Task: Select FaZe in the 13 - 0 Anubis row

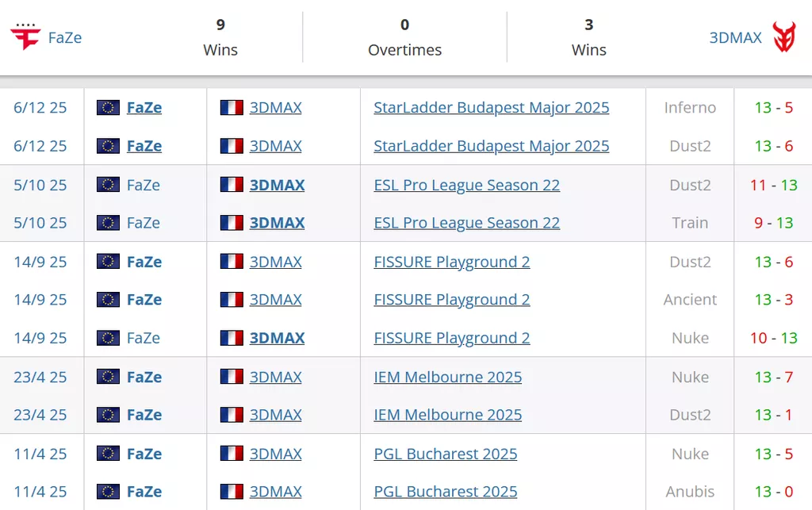Action: [144, 492]
